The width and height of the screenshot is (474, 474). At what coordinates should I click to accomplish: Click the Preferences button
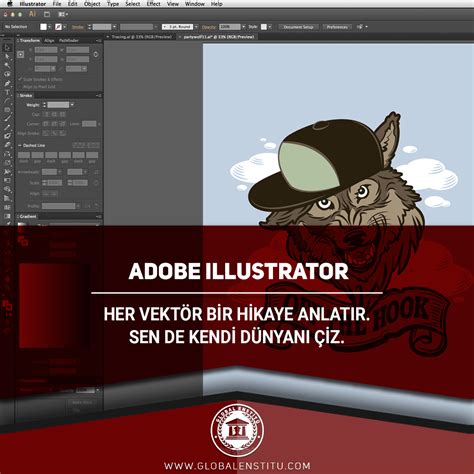(x=337, y=27)
